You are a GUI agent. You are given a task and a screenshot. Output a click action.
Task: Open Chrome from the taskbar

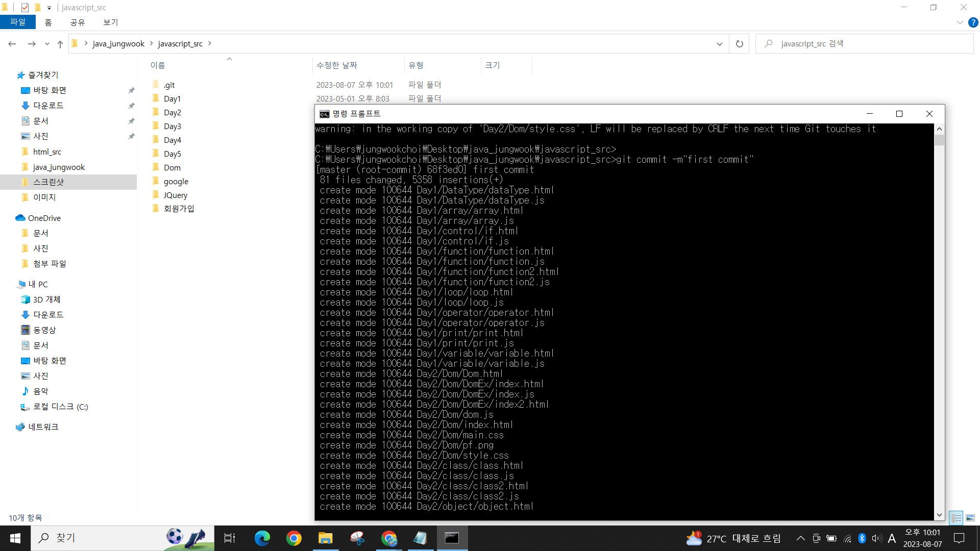[x=293, y=538]
